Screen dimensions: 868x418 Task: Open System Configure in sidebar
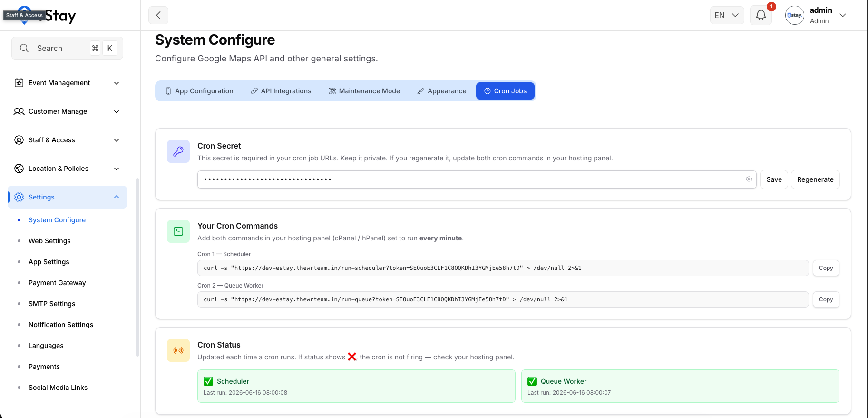57,220
